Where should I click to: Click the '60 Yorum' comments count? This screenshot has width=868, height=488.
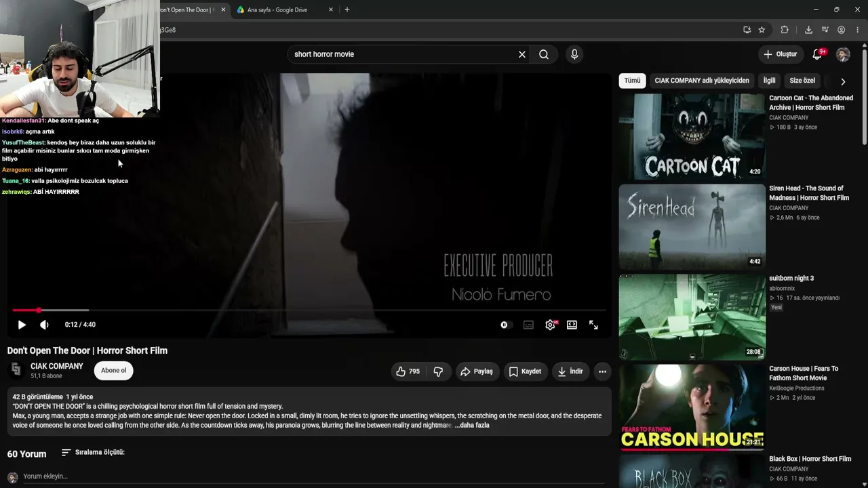[x=27, y=454]
